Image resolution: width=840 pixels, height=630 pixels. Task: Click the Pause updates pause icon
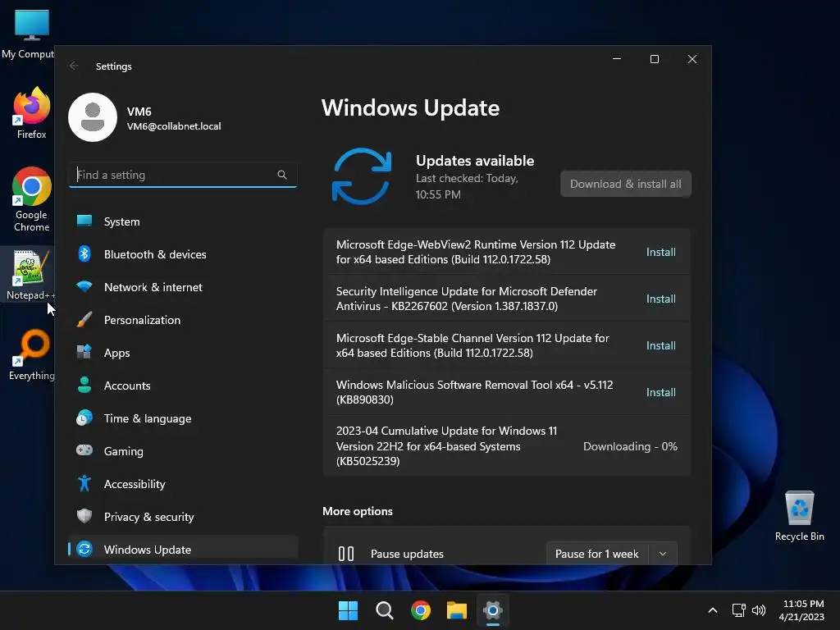[346, 554]
